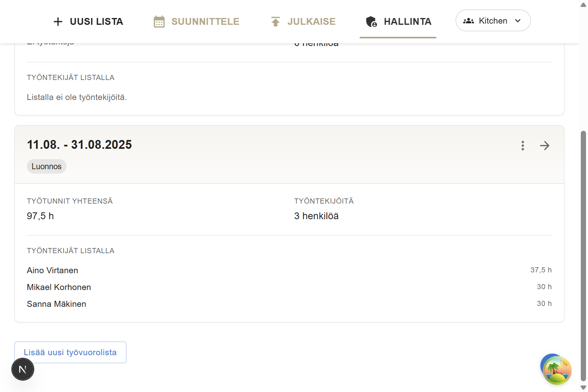Image resolution: width=588 pixels, height=392 pixels.
Task: Click the N avatar circle in bottom-left
Action: (23, 369)
